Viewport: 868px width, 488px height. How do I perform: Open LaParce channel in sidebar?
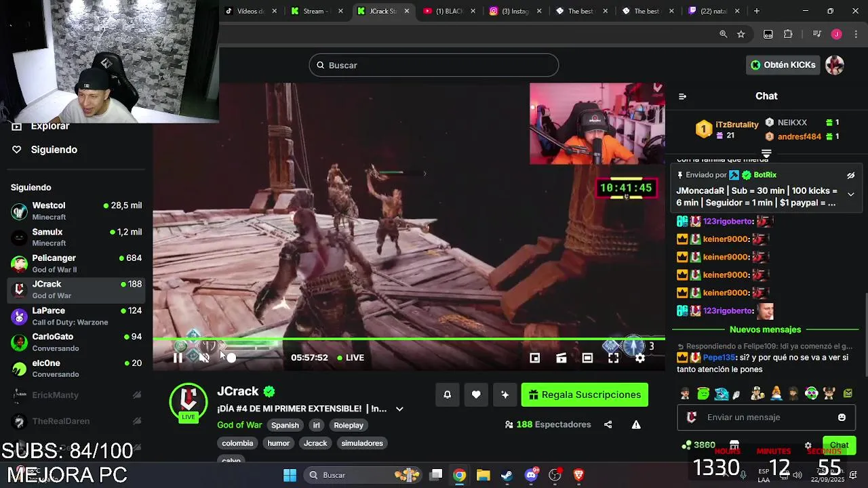[x=77, y=316]
